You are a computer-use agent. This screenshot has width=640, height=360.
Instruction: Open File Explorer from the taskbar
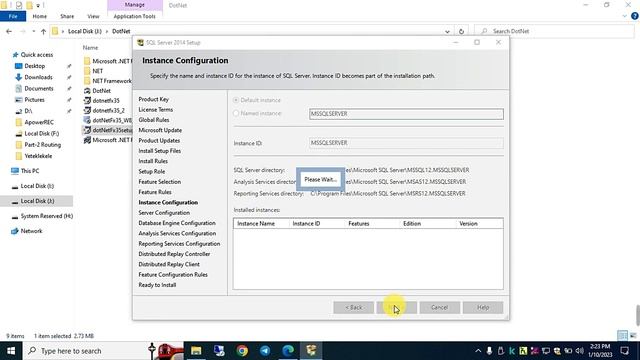tap(196, 351)
